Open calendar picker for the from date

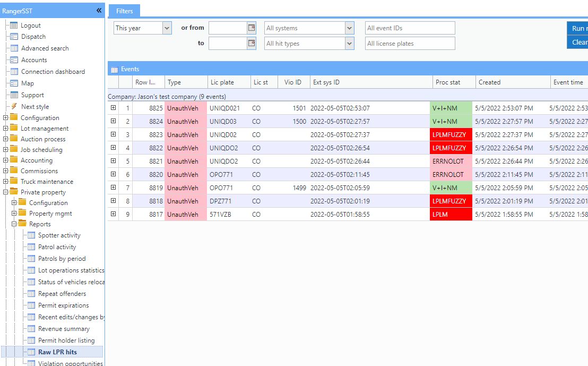(252, 28)
